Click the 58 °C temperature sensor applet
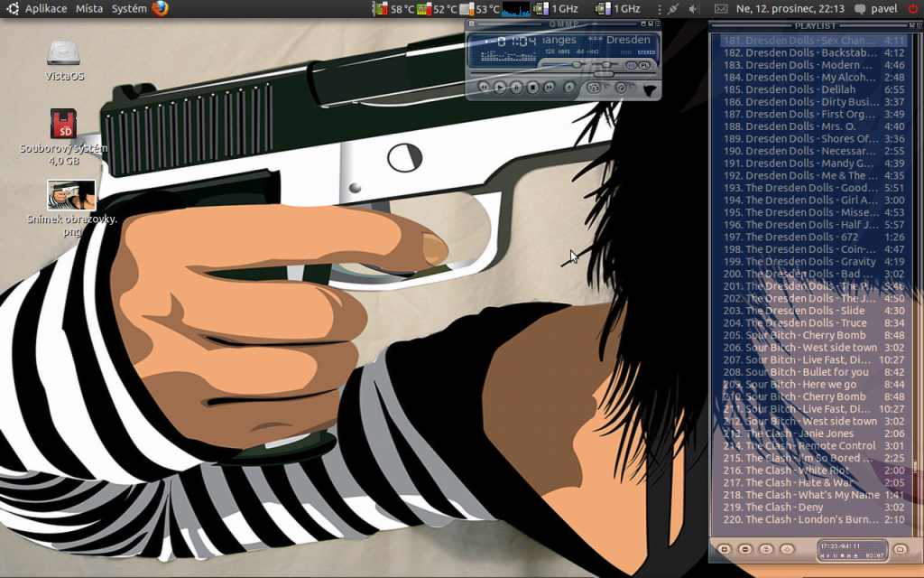 point(393,9)
